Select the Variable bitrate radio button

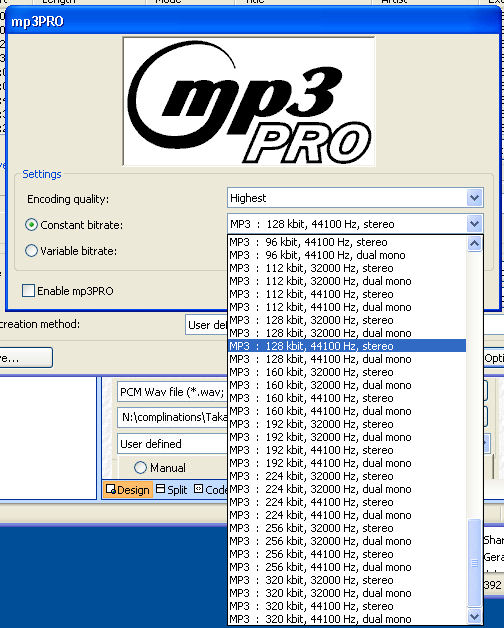click(x=31, y=251)
